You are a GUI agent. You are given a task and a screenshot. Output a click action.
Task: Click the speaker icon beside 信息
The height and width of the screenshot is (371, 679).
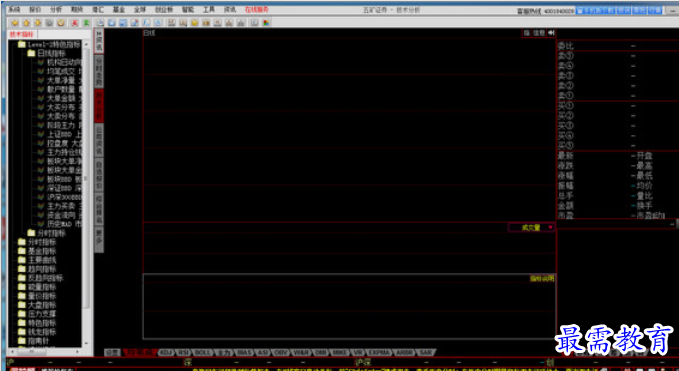(551, 33)
